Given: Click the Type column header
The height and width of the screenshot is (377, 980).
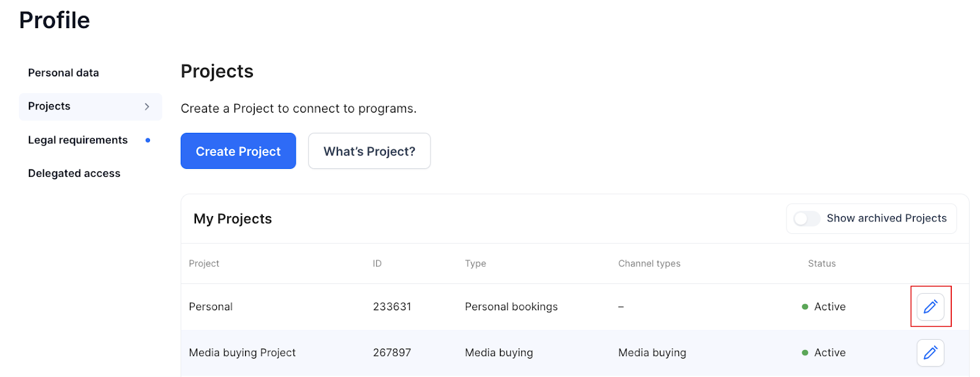Looking at the screenshot, I should [x=475, y=264].
